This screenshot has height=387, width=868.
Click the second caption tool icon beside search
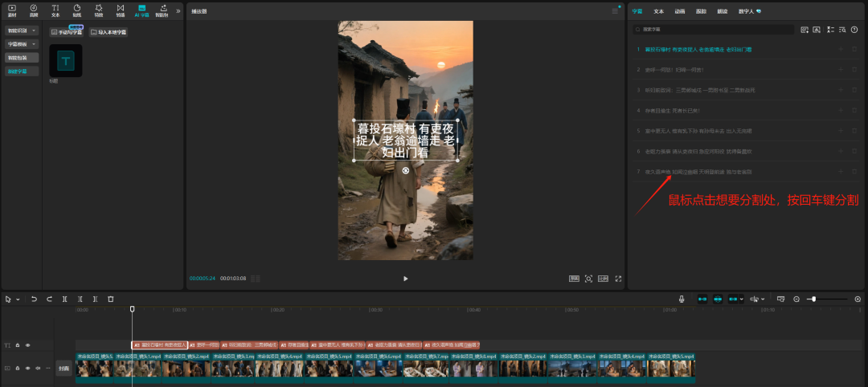(x=817, y=29)
